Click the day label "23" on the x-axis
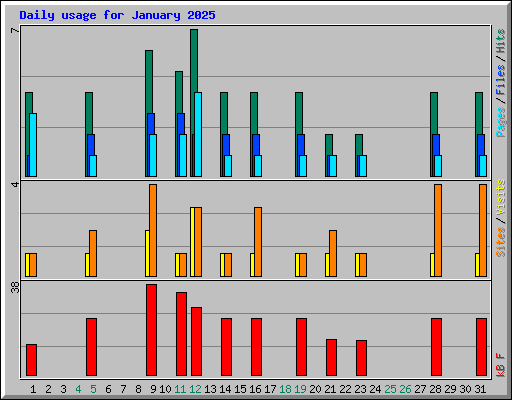This screenshot has width=512, height=400. point(360,389)
